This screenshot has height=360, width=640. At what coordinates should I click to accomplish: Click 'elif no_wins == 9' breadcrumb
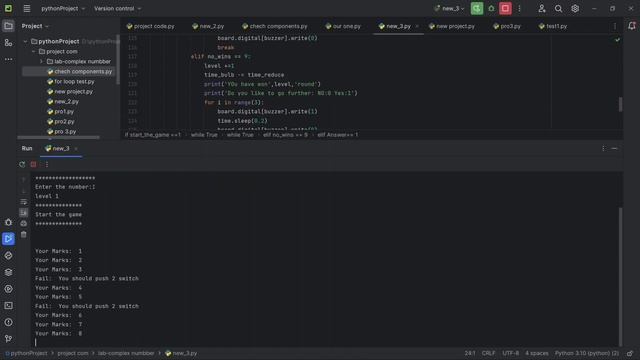tap(285, 135)
